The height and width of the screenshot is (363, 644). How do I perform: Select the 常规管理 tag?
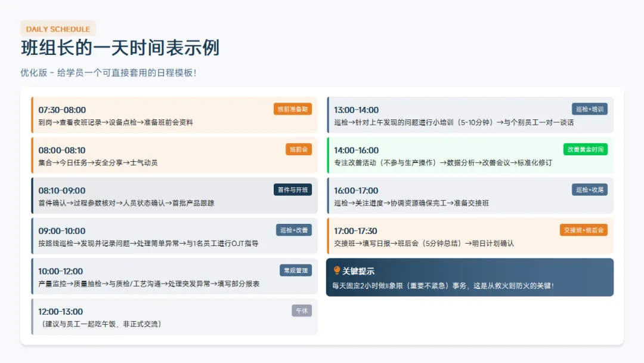pos(296,270)
